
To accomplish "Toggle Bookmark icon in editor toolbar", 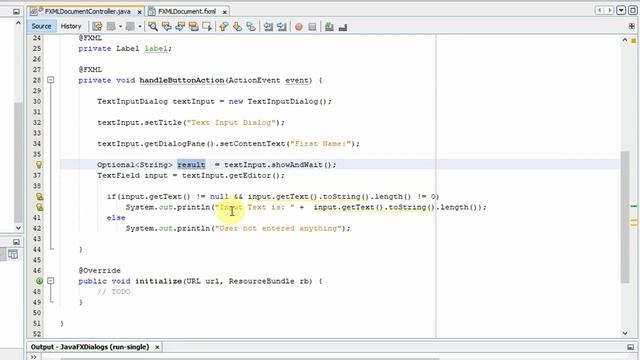I will [x=251, y=27].
